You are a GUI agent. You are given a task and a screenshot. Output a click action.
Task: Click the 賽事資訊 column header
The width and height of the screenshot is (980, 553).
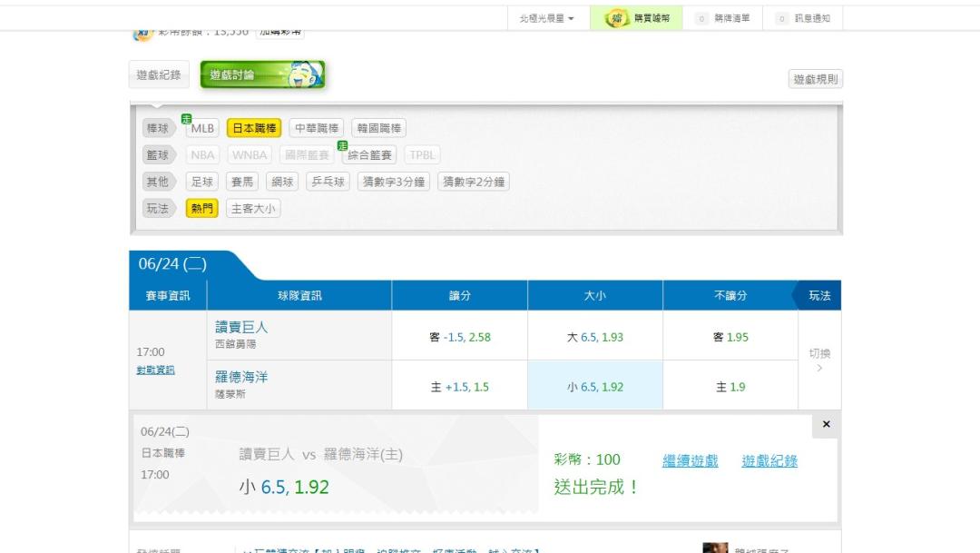168,296
